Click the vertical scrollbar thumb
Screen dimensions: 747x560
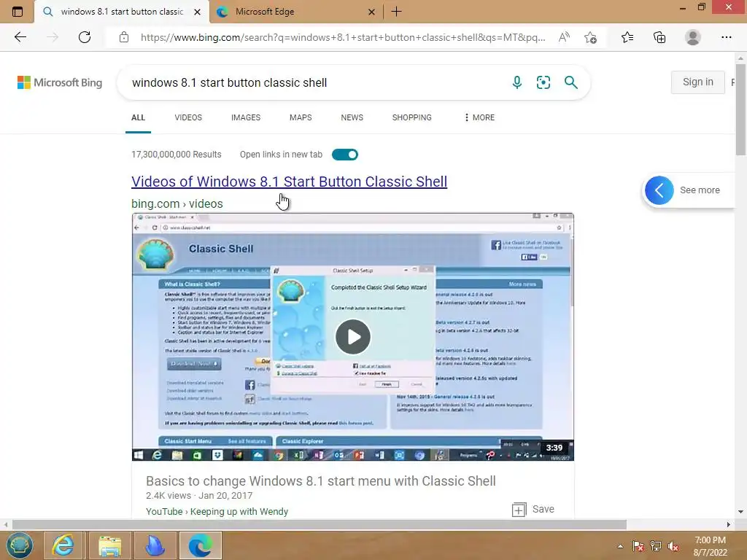740,111
